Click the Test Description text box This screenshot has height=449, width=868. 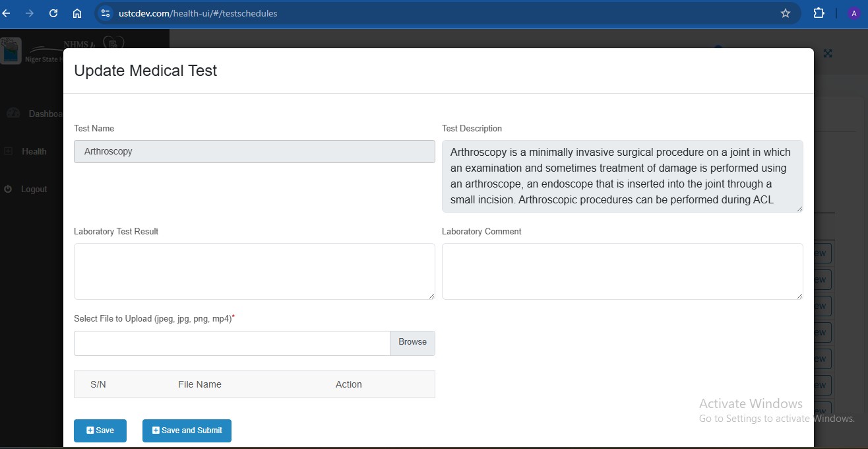pyautogui.click(x=622, y=176)
